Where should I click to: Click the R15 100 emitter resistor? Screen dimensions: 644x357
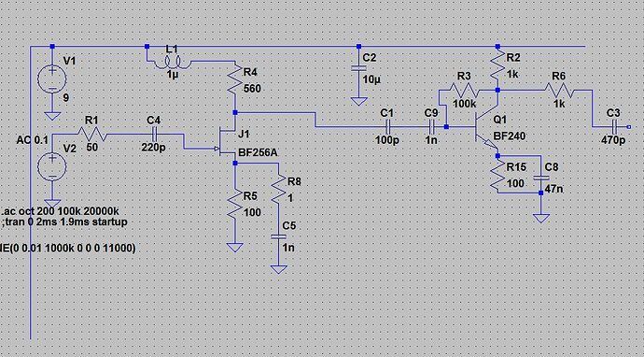(497, 175)
